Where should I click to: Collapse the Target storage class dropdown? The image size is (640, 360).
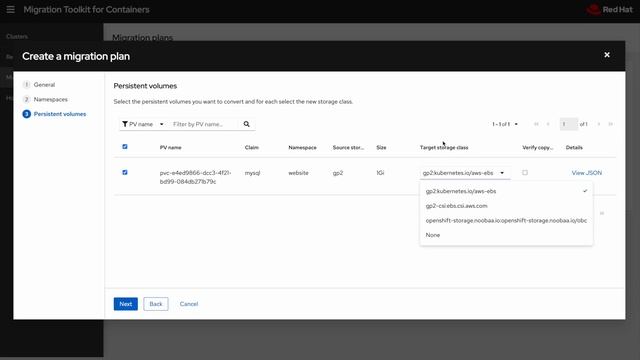point(464,173)
